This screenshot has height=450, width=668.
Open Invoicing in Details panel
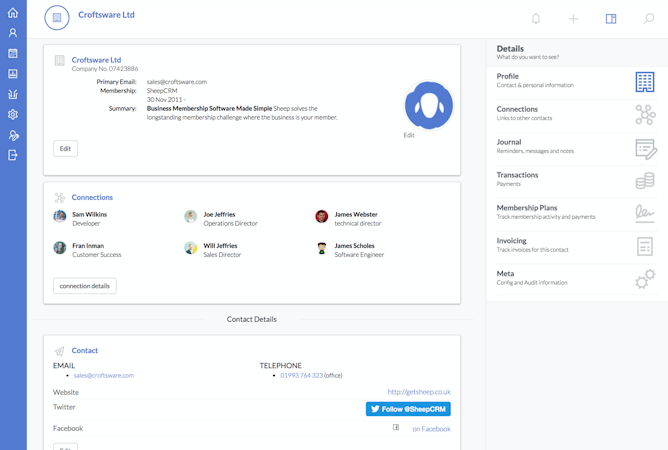(x=577, y=245)
